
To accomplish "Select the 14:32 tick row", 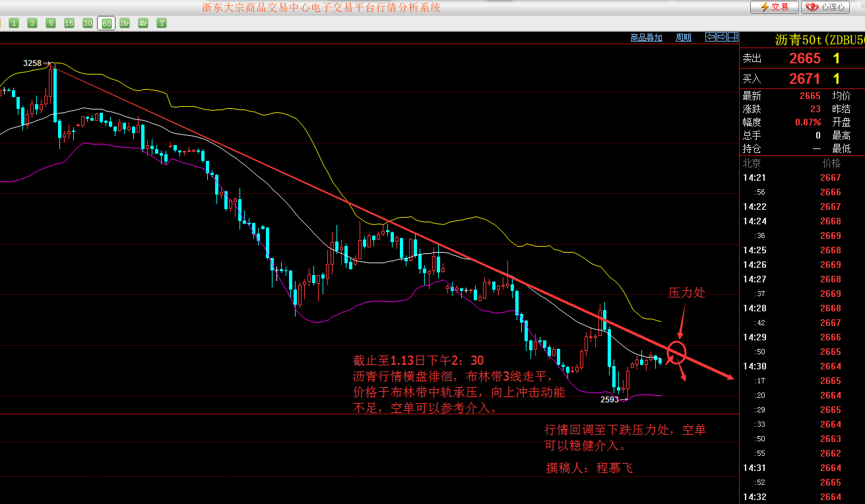I will pyautogui.click(x=802, y=497).
